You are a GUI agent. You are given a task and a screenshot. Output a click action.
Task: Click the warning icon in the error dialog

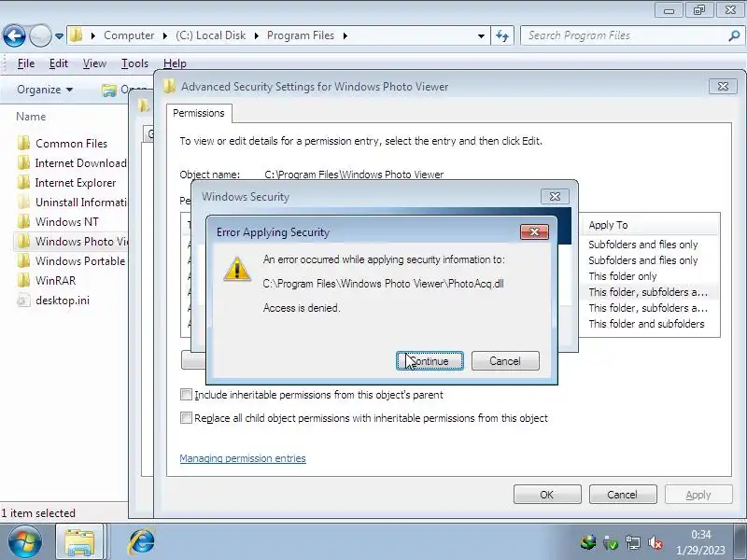(237, 269)
